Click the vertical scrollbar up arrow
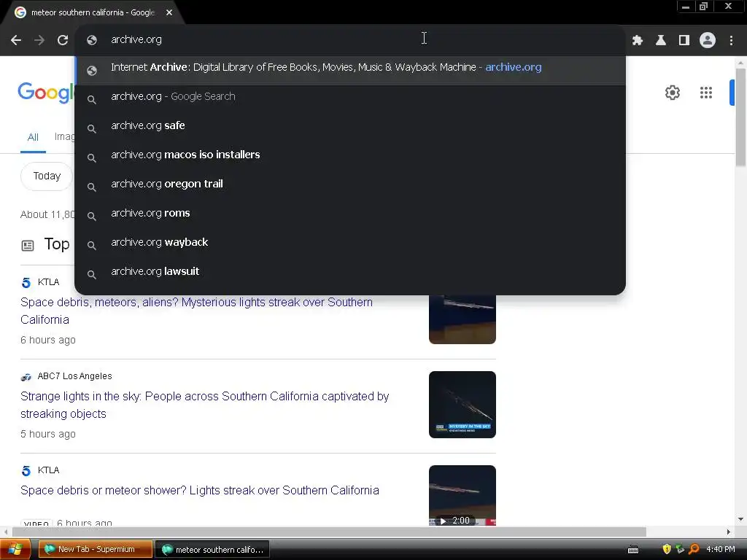The height and width of the screenshot is (560, 747). click(x=740, y=63)
